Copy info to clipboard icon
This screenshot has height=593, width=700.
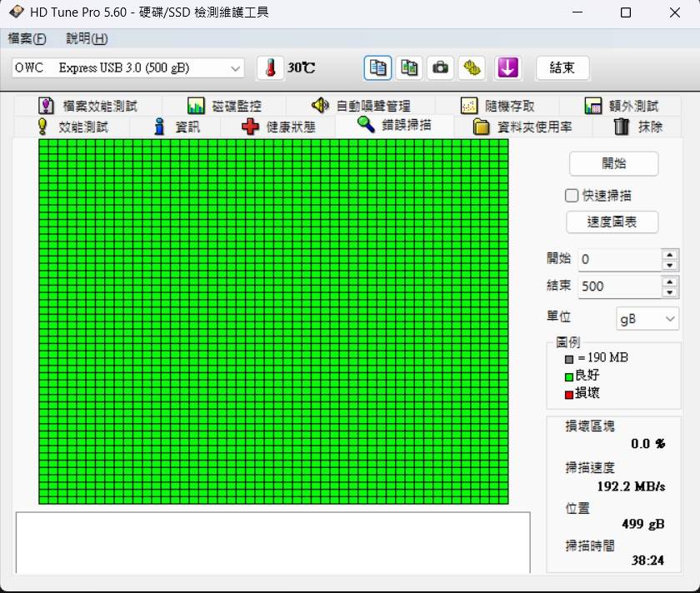click(377, 68)
